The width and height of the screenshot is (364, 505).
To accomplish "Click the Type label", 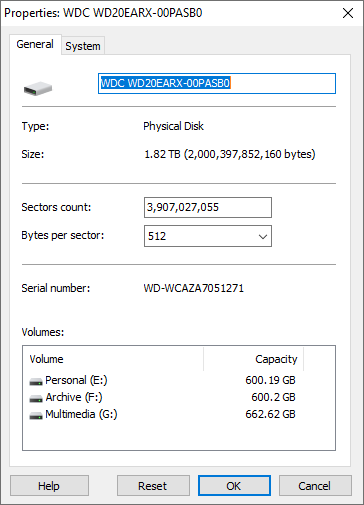I will (35, 126).
